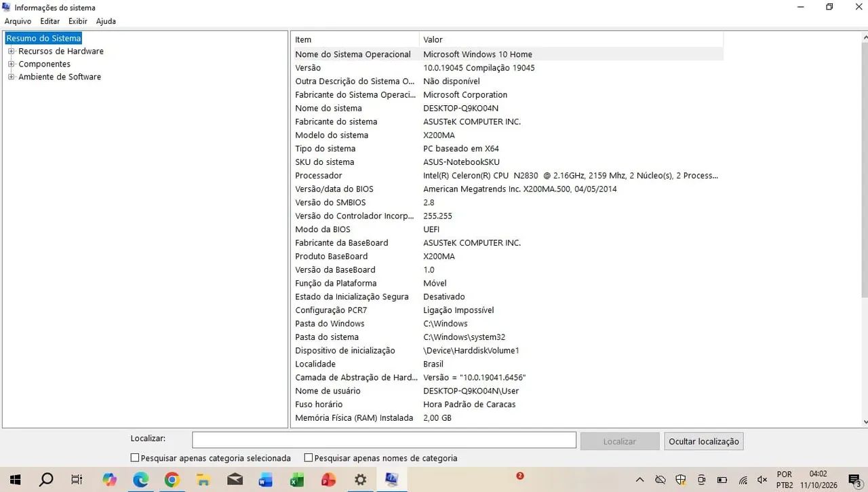Viewport: 868px width, 492px height.
Task: Launch Copilot from the taskbar
Action: tap(109, 480)
